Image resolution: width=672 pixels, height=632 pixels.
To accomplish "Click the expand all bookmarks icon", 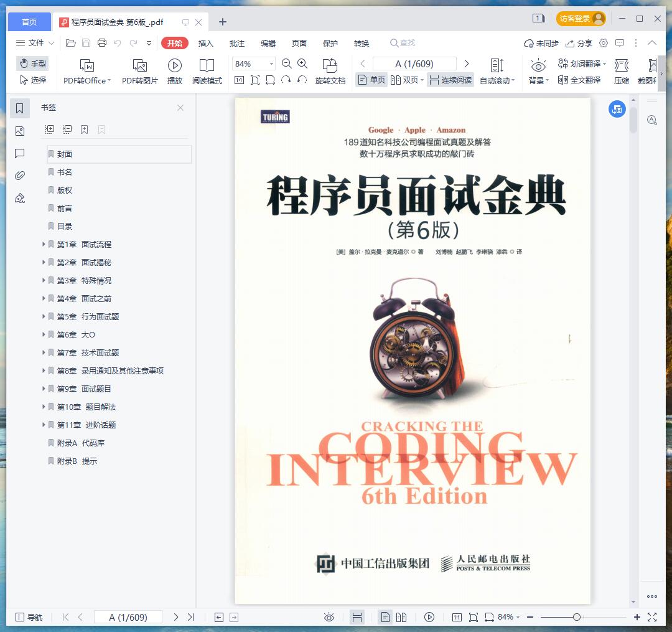I will click(50, 129).
